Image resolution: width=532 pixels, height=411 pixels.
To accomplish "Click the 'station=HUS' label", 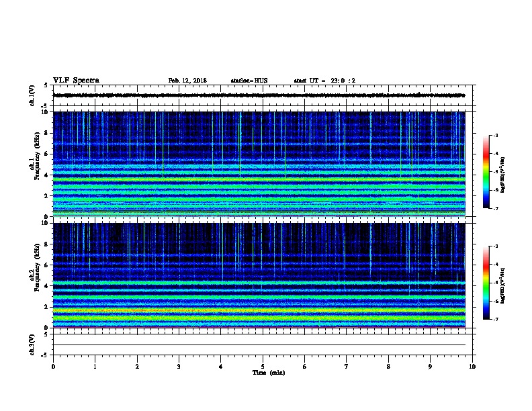I will [x=249, y=81].
